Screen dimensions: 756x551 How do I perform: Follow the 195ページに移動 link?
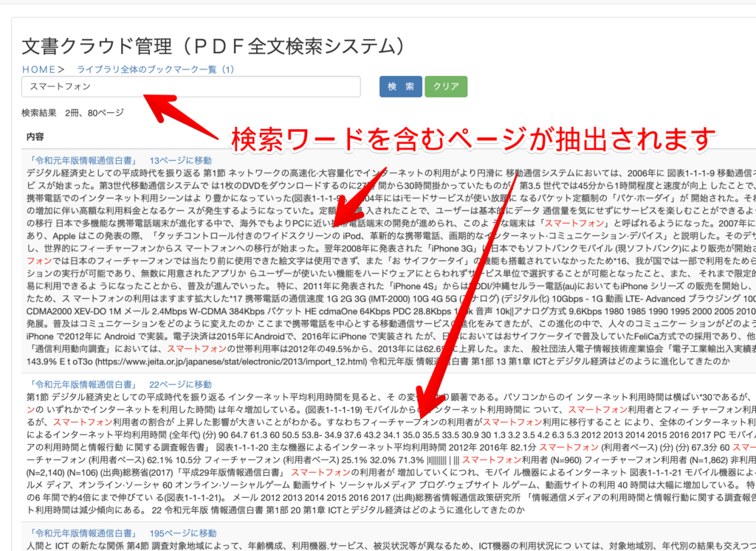(183, 533)
